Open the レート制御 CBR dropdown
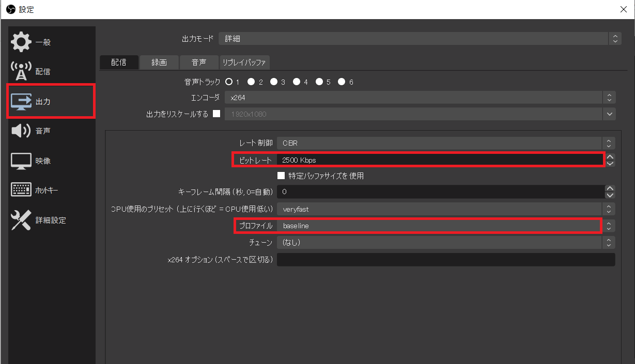The width and height of the screenshot is (635, 364). click(446, 143)
